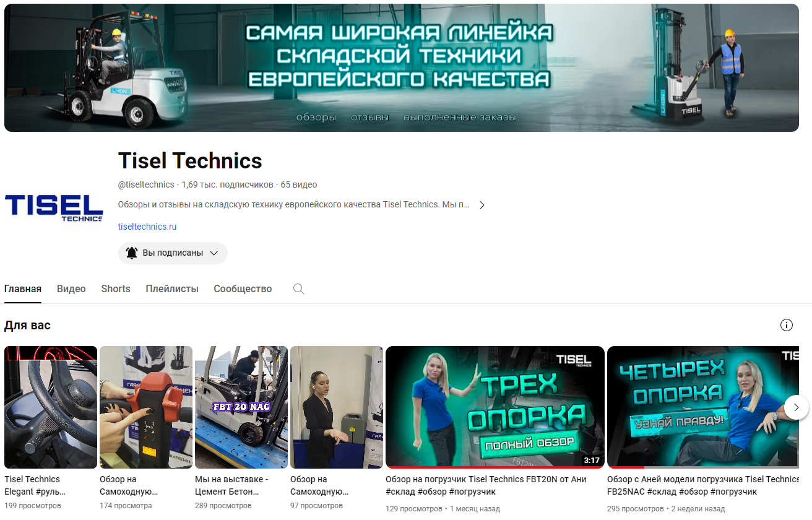Click the bell icon in subscription button

[x=132, y=253]
